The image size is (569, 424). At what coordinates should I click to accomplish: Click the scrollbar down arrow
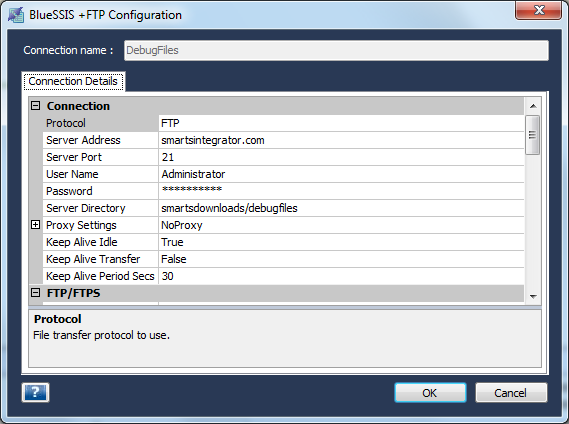533,296
